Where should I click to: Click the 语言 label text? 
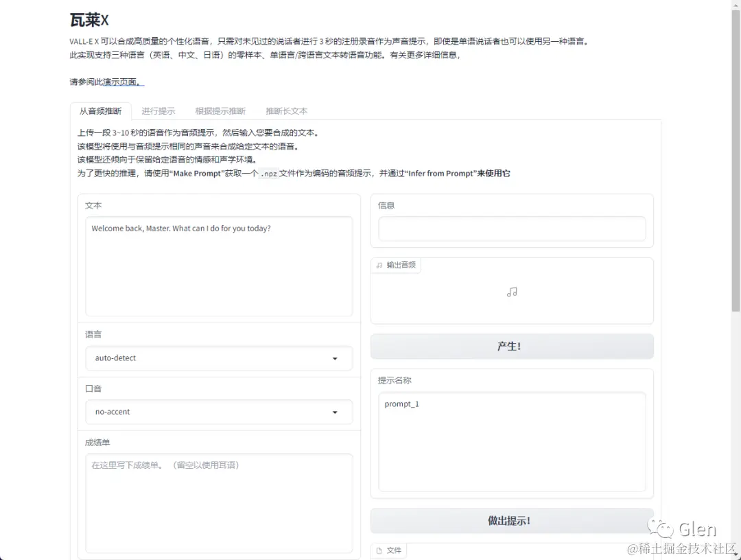point(93,335)
